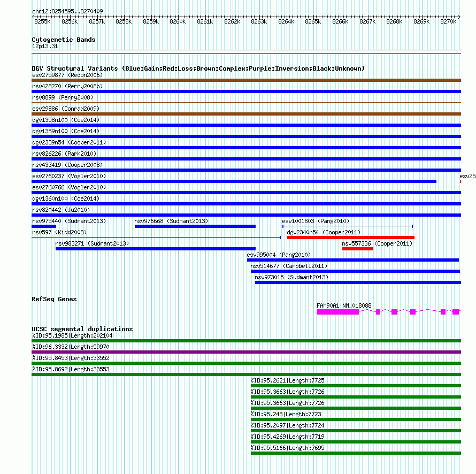
Task: Click the %ID:95.5166|Length:7695 duplication label
Action: (x=288, y=448)
